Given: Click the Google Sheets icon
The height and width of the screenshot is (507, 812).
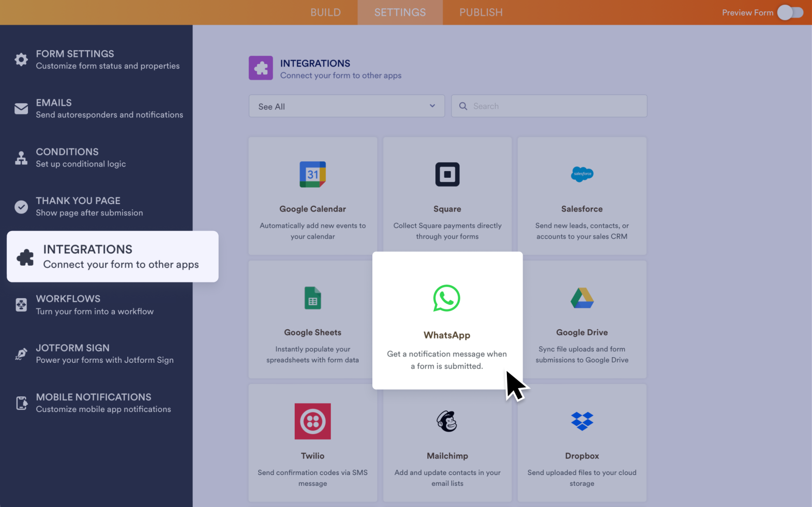Looking at the screenshot, I should (312, 298).
